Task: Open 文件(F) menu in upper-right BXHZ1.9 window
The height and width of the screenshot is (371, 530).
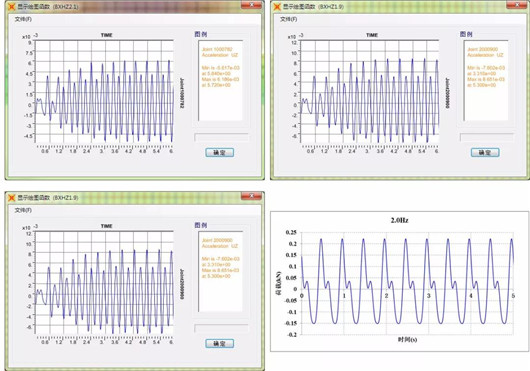Action: 288,19
